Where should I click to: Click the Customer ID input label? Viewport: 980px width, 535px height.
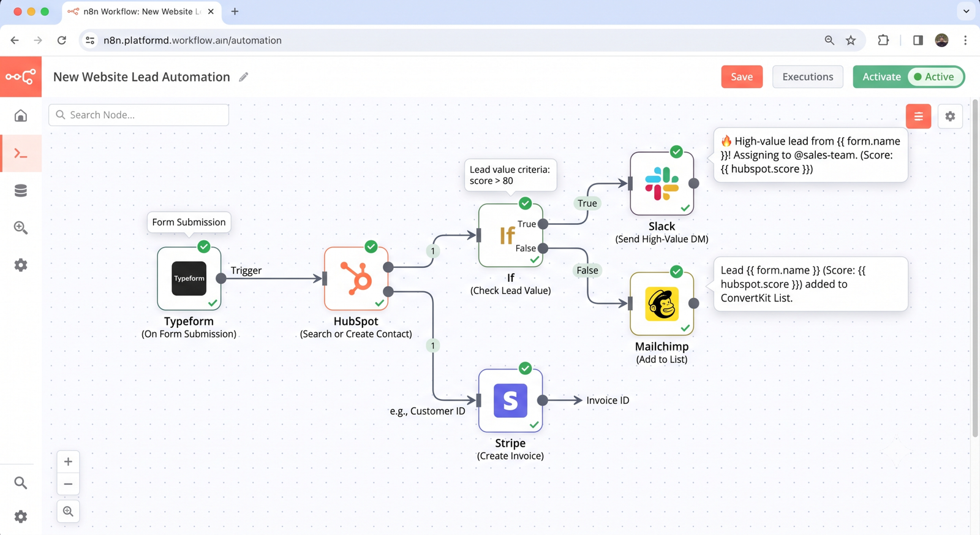click(x=428, y=411)
